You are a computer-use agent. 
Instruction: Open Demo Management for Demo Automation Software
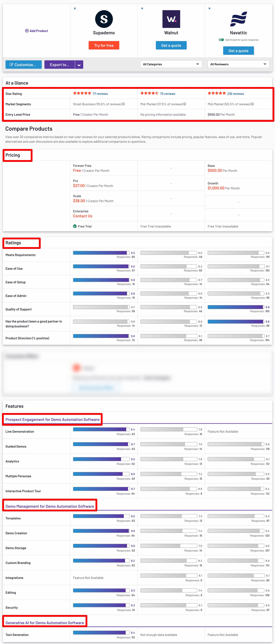pyautogui.click(x=50, y=506)
